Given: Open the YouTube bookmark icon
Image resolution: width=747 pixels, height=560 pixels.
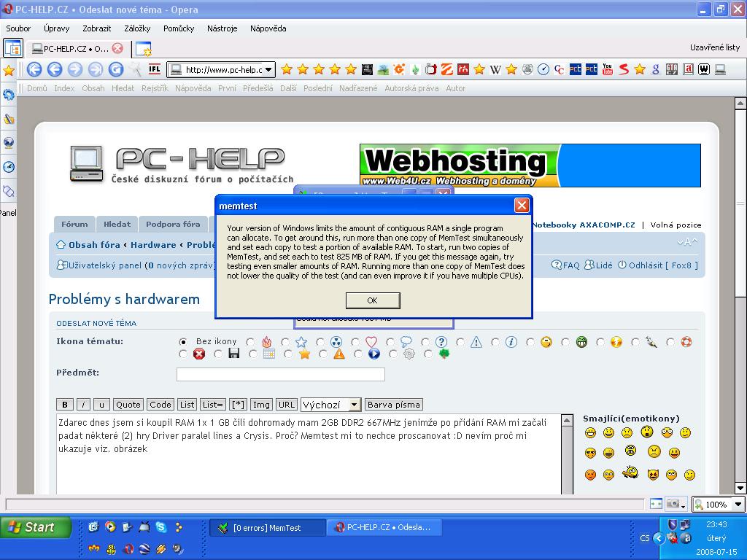Looking at the screenshot, I should [608, 69].
